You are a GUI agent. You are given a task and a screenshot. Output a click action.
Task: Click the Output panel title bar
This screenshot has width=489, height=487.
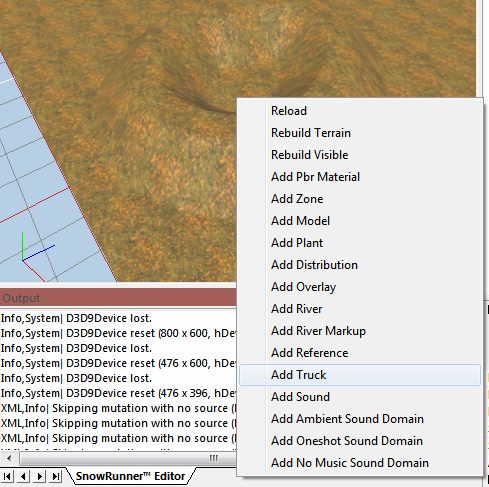pyautogui.click(x=118, y=298)
